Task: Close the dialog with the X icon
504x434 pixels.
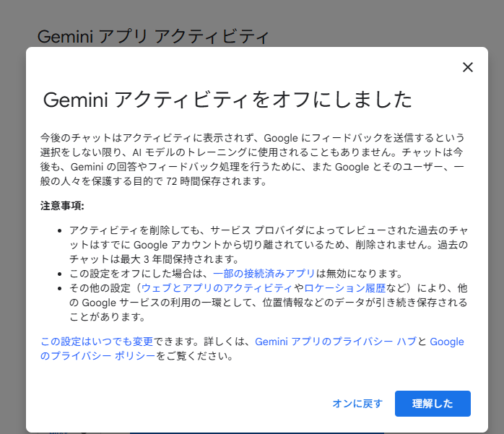Action: point(468,67)
